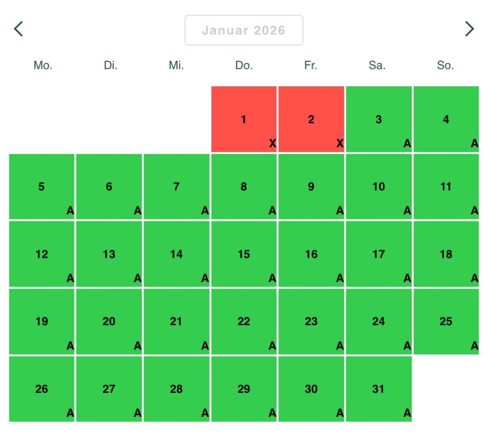This screenshot has height=448, width=499.
Task: Pick date 9 in the calendar
Action: coord(311,187)
